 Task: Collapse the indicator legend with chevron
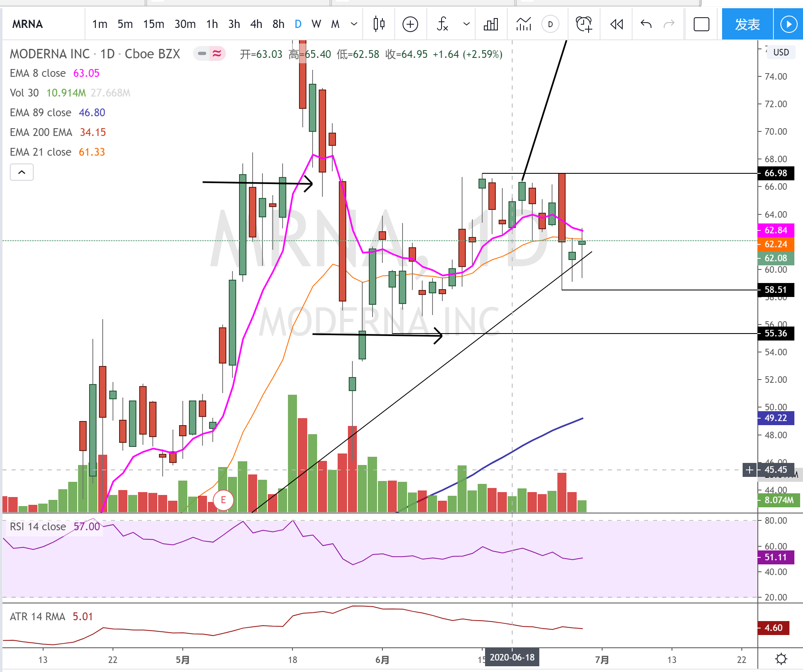(22, 172)
